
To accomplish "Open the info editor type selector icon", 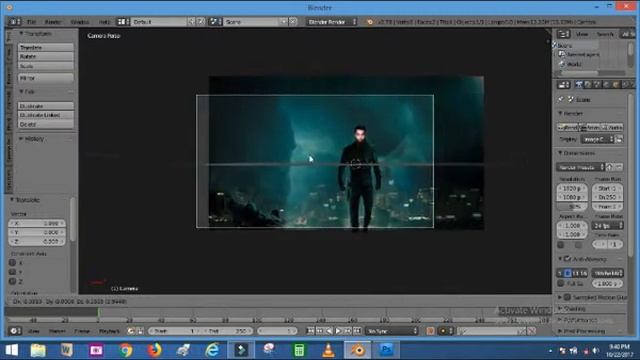I will click(x=15, y=22).
